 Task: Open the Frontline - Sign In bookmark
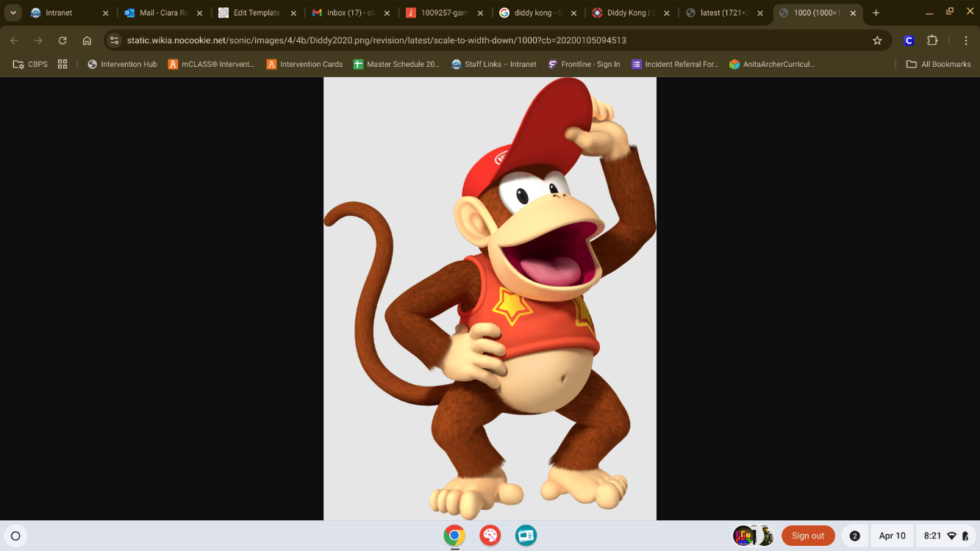click(584, 64)
